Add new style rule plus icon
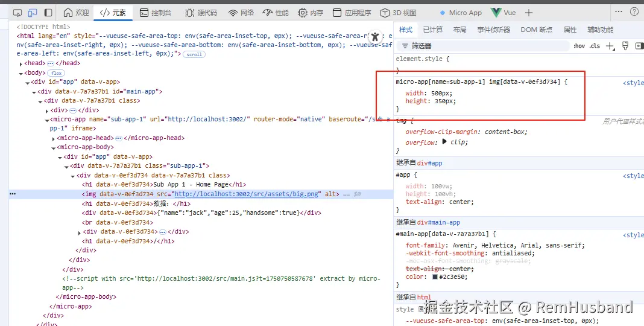644x326 pixels. pyautogui.click(x=610, y=46)
